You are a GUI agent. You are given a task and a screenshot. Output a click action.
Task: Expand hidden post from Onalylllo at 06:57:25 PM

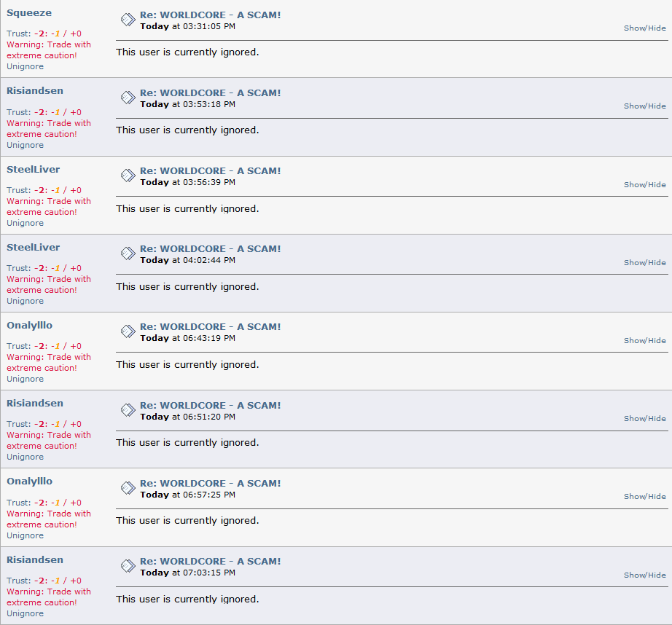tap(644, 497)
